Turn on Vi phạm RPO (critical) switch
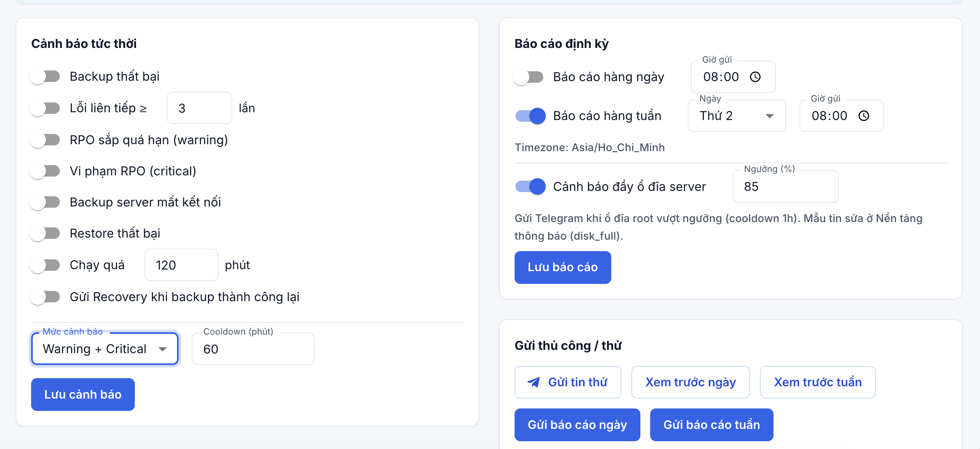 coord(45,171)
